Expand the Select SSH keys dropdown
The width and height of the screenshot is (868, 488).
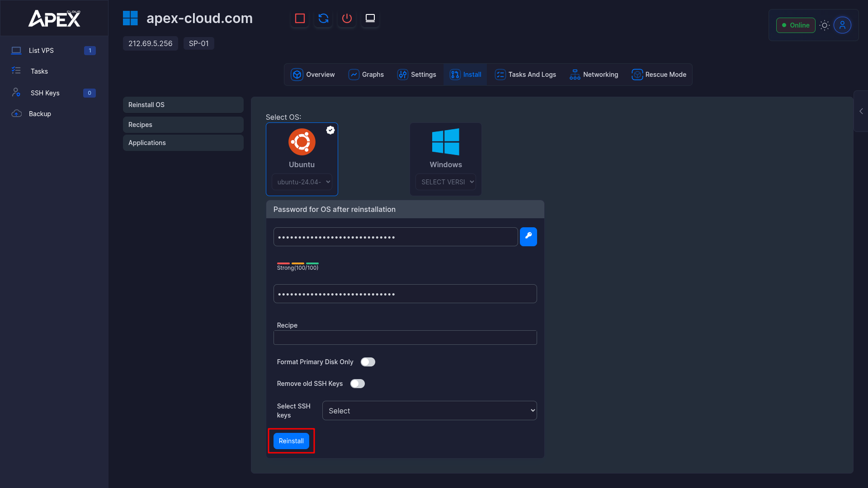(429, 411)
